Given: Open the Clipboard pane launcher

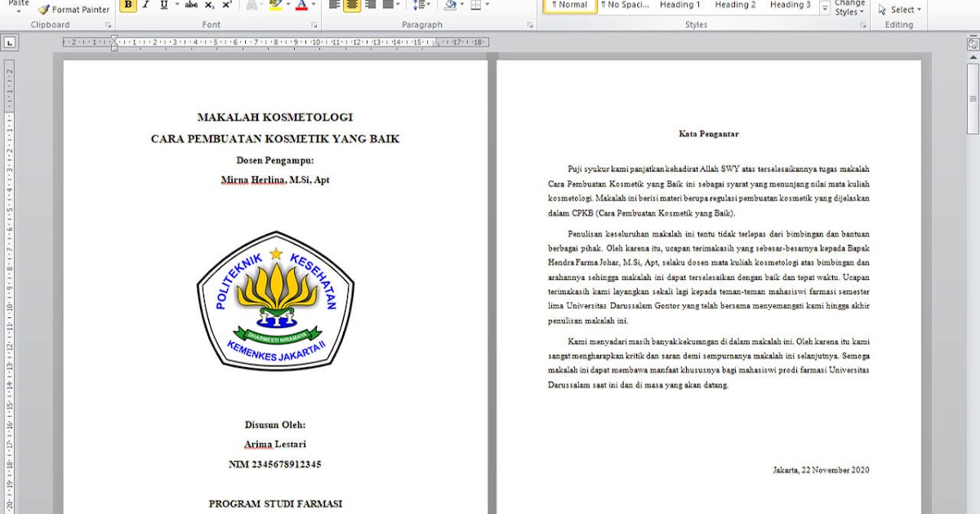Looking at the screenshot, I should [108, 25].
